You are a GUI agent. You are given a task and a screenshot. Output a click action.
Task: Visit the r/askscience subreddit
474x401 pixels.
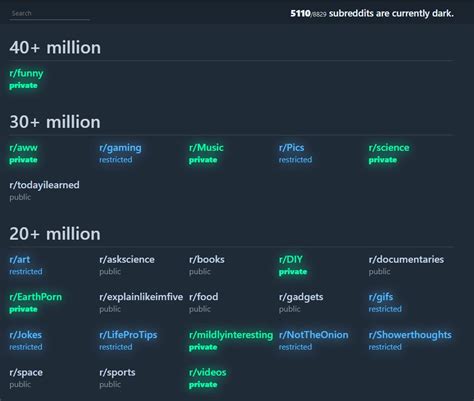(x=127, y=259)
